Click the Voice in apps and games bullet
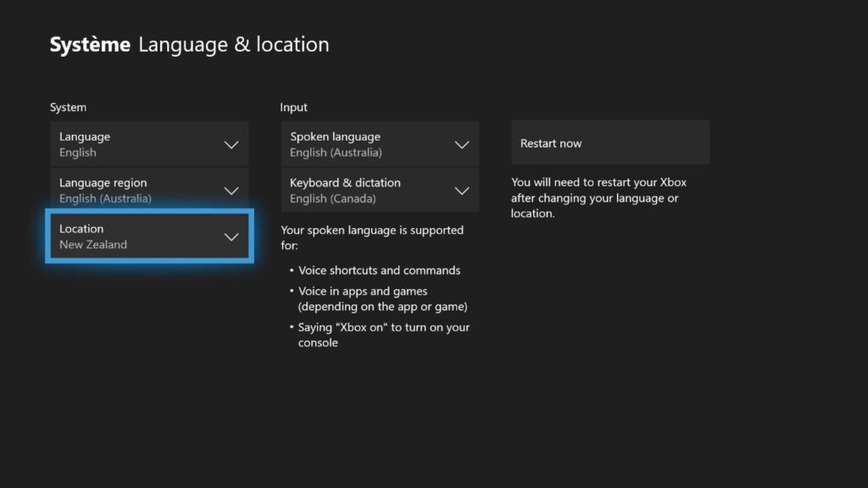Screen dimensions: 868x488 pos(382,299)
